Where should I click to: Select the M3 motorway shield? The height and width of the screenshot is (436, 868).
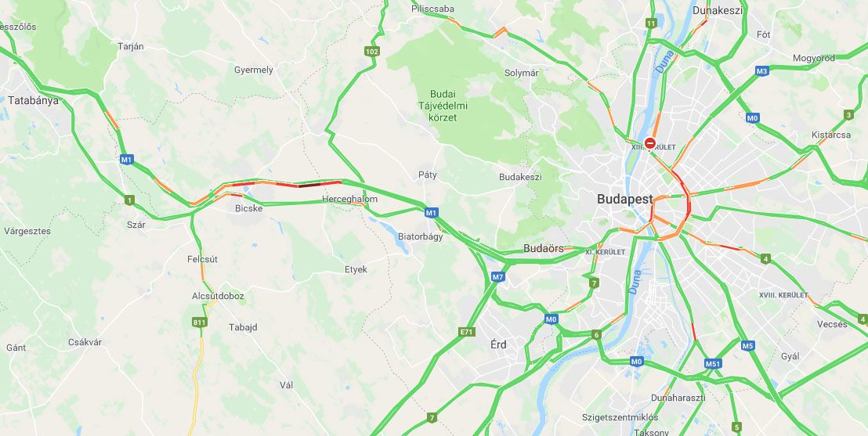click(762, 70)
